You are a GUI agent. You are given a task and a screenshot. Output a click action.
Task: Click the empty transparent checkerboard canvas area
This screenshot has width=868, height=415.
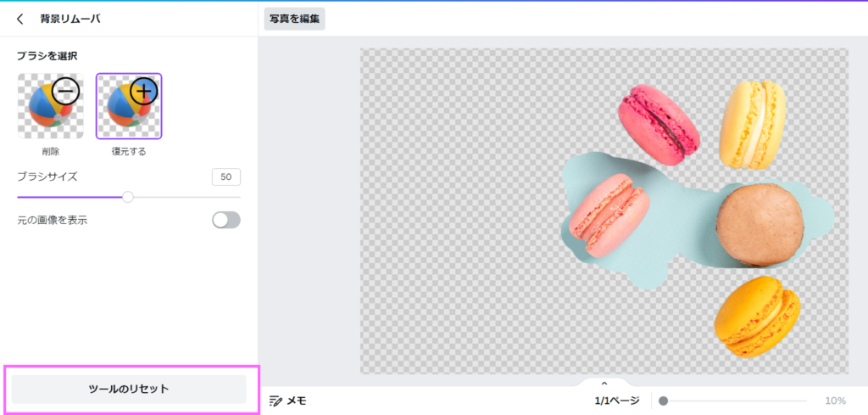tap(458, 212)
